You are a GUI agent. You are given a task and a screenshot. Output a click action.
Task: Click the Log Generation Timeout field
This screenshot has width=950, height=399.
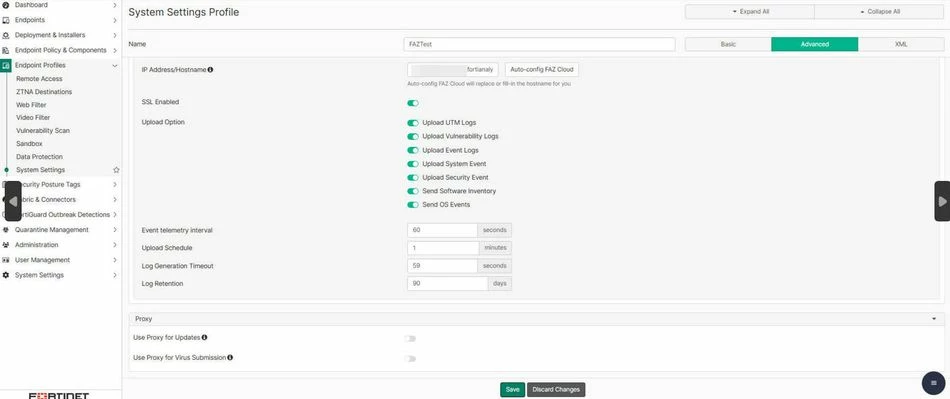[x=442, y=266]
